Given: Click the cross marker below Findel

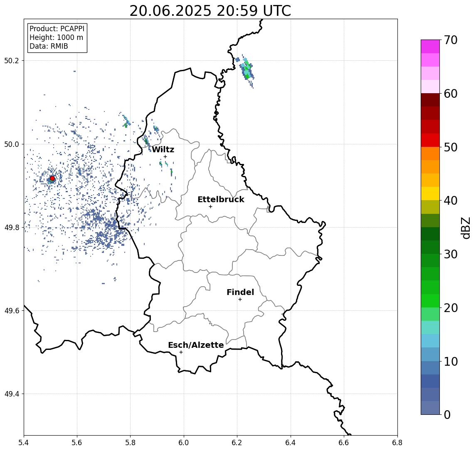Looking at the screenshot, I should click(240, 300).
